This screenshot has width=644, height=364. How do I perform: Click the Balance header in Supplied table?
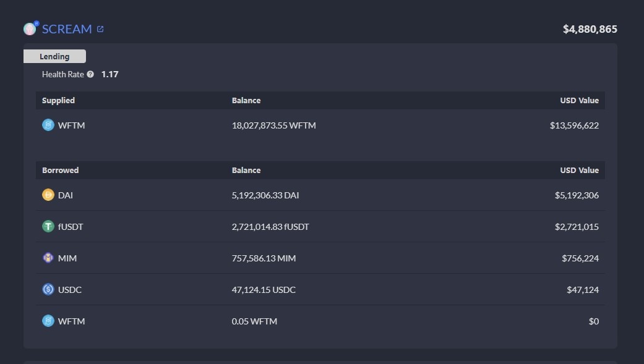pos(246,100)
